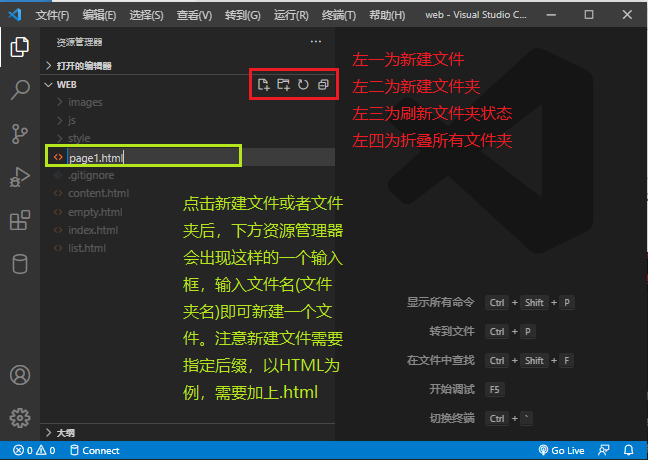
Task: Open the Extensions view
Action: click(20, 221)
